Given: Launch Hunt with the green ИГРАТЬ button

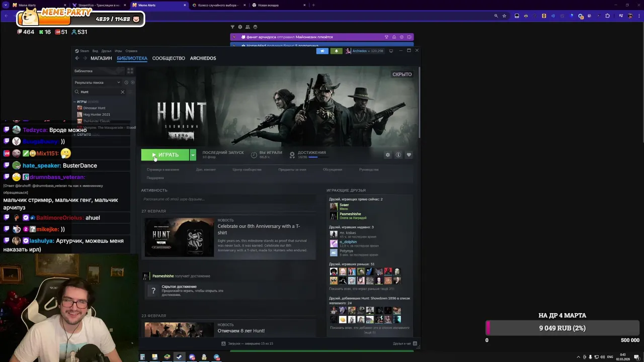Looking at the screenshot, I should pos(165,155).
